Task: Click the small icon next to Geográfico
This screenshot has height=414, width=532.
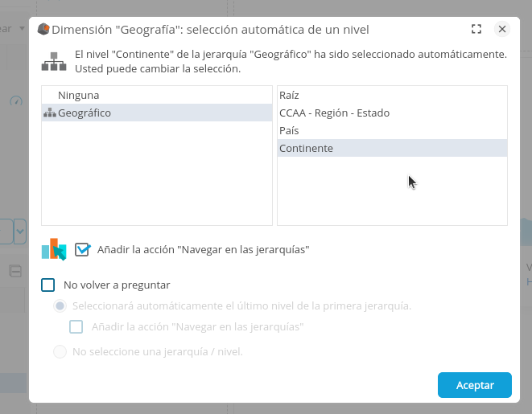Action: click(x=49, y=113)
